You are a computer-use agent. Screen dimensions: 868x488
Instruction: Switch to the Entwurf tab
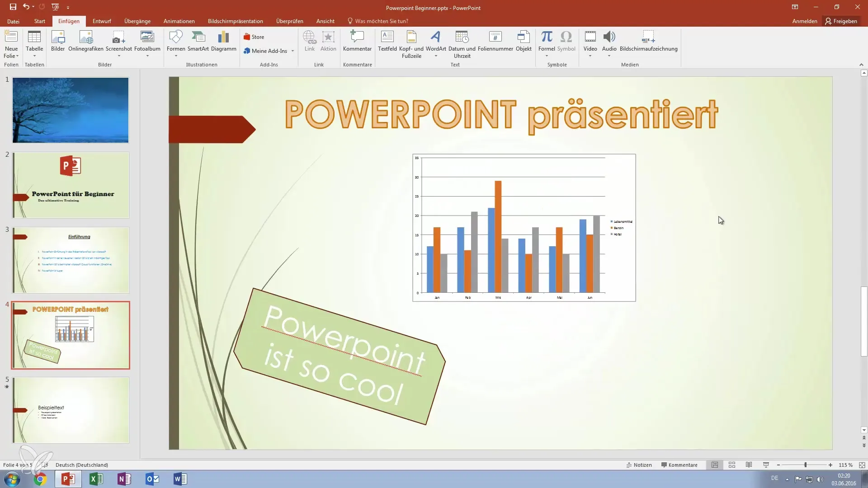(x=102, y=21)
